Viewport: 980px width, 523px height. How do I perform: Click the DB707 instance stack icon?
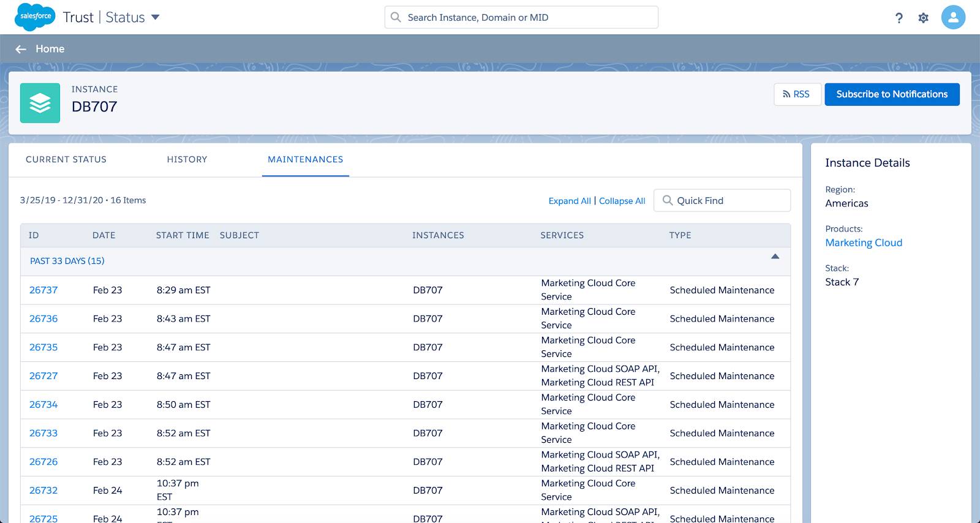(40, 103)
